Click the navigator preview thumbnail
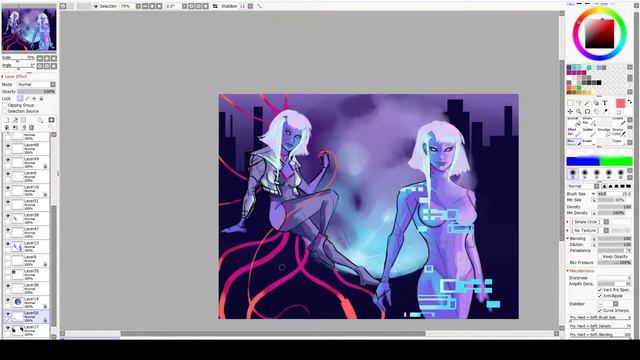 29,30
